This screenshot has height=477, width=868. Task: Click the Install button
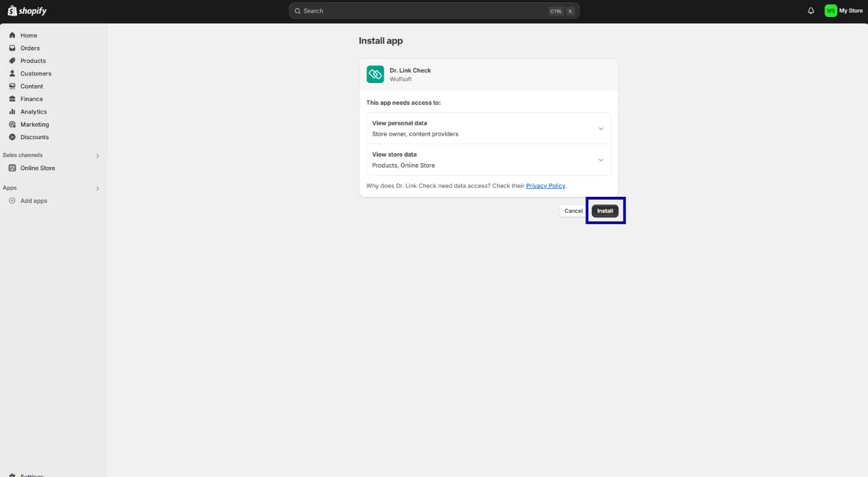[605, 211]
